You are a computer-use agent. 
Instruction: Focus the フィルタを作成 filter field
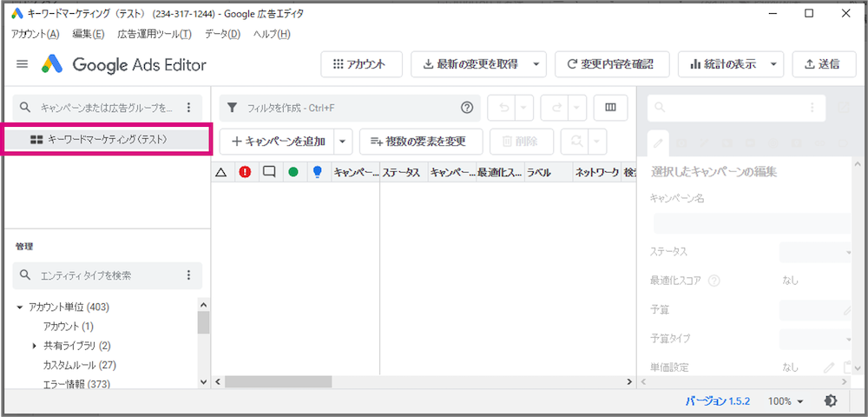point(350,108)
